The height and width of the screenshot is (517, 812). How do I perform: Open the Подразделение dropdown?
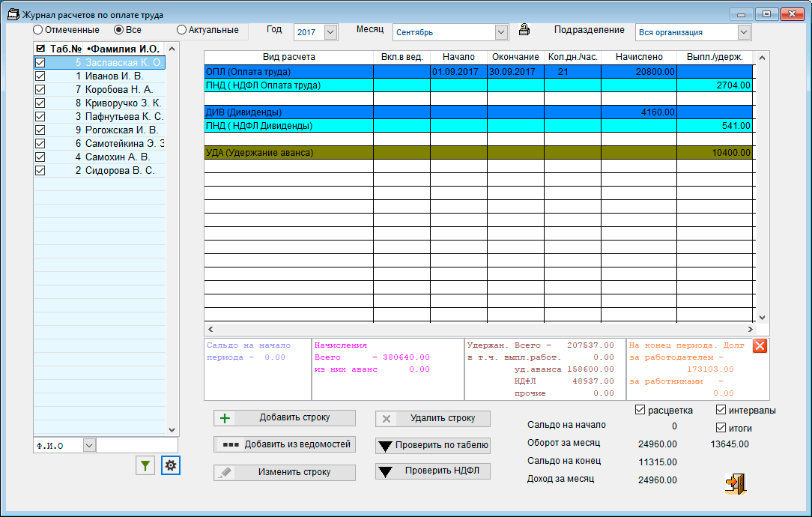(x=744, y=32)
